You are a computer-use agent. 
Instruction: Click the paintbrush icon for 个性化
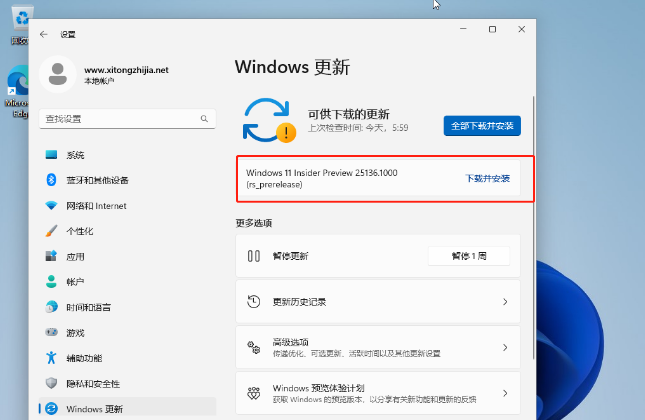[51, 231]
